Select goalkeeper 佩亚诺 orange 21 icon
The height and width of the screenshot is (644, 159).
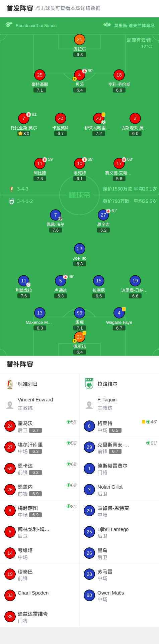(x=80, y=337)
